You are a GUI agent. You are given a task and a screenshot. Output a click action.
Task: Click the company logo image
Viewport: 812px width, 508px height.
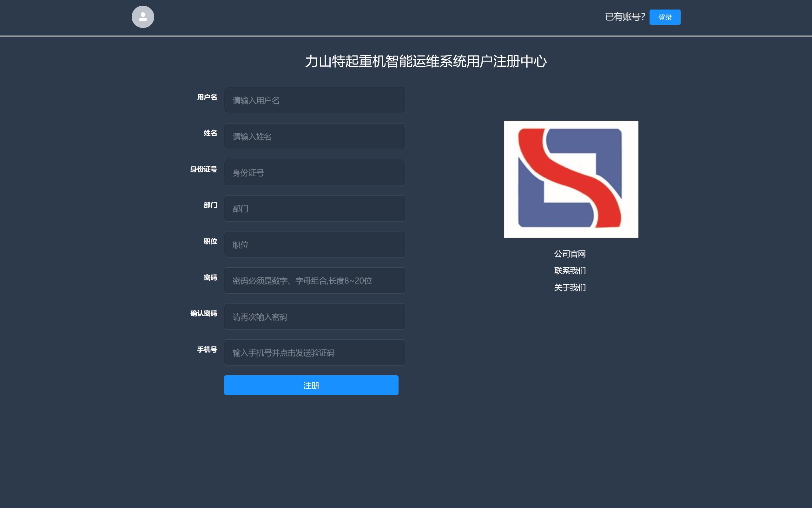(x=571, y=179)
